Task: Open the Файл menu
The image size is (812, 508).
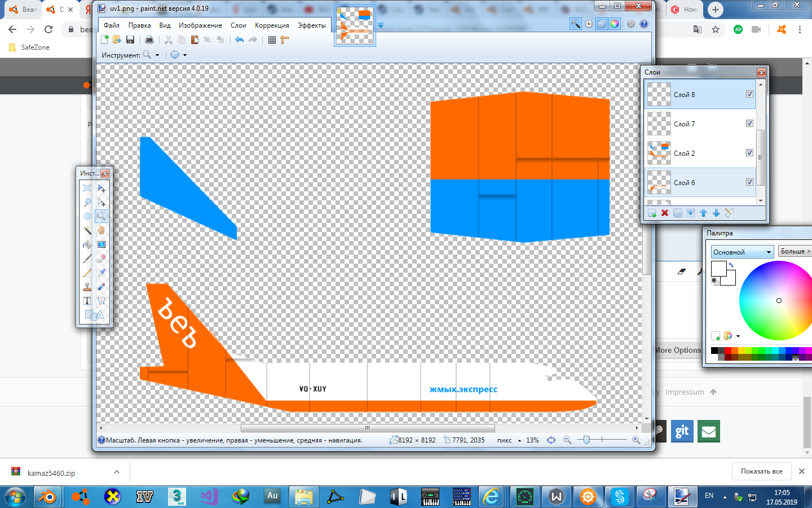Action: 112,25
